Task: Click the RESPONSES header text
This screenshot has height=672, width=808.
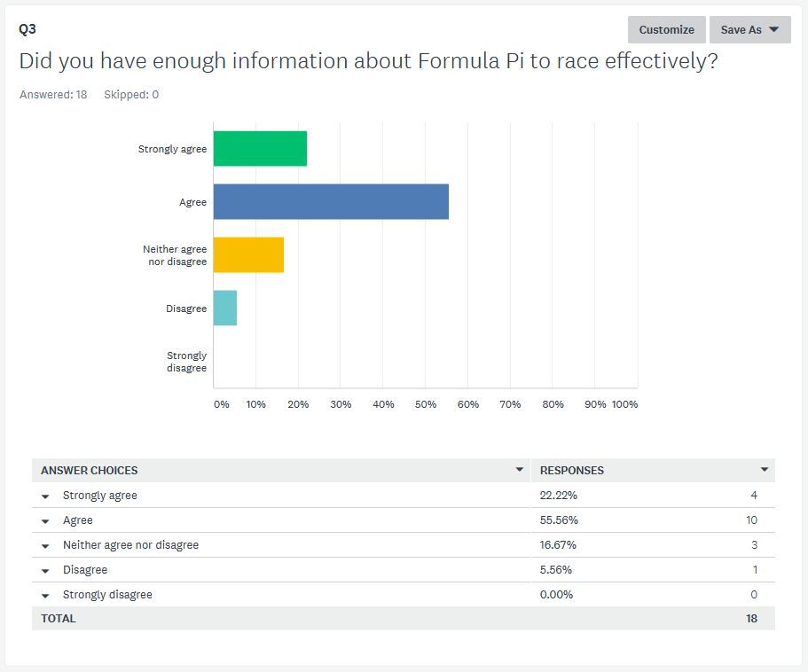Action: coord(571,470)
